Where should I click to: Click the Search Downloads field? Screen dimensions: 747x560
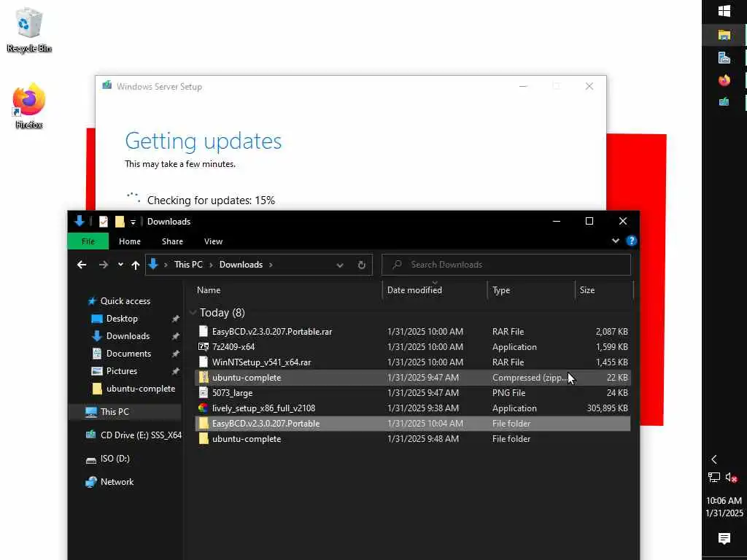click(506, 265)
